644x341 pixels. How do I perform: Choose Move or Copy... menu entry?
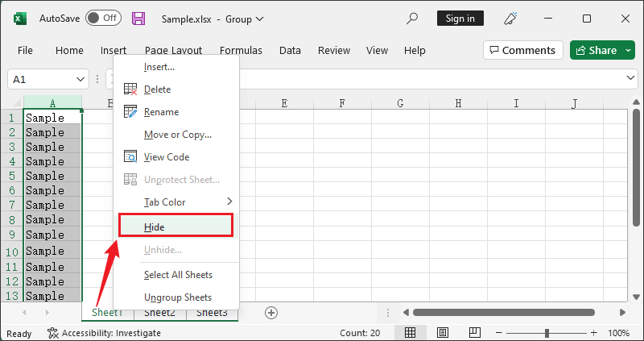tap(178, 135)
